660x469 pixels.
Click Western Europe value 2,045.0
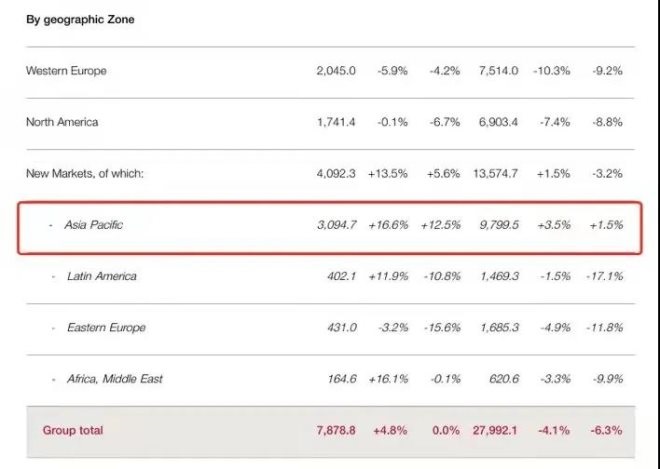pos(336,71)
